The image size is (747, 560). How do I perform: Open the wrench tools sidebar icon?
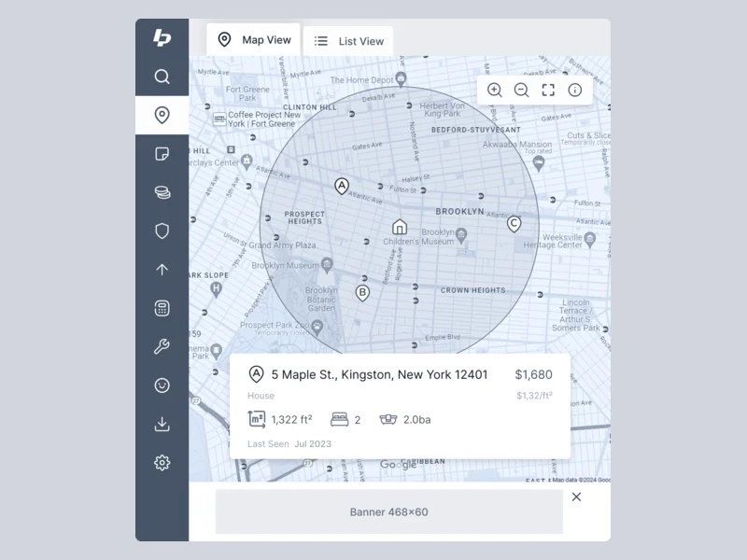click(162, 346)
